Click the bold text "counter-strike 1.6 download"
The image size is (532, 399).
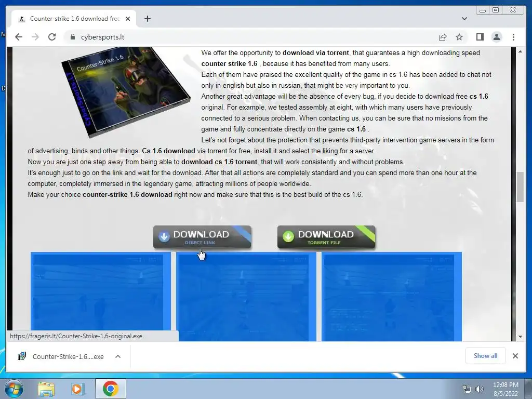click(127, 195)
